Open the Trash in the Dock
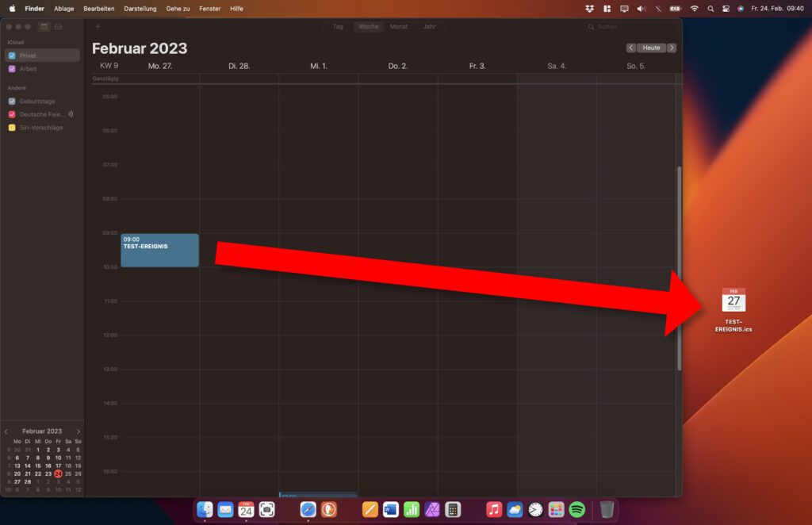Screen dimensions: 812x525 [607, 509]
